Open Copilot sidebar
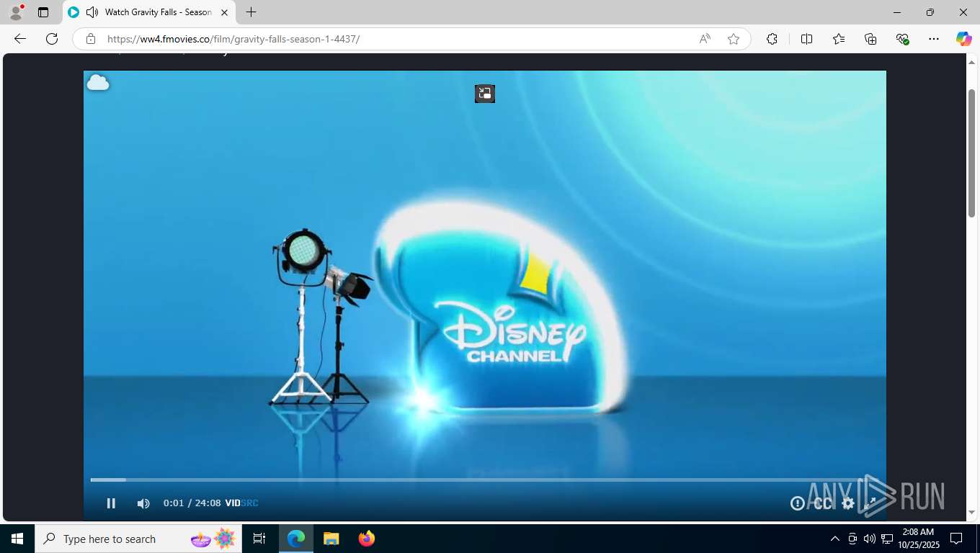The height and width of the screenshot is (553, 980). pyautogui.click(x=964, y=39)
